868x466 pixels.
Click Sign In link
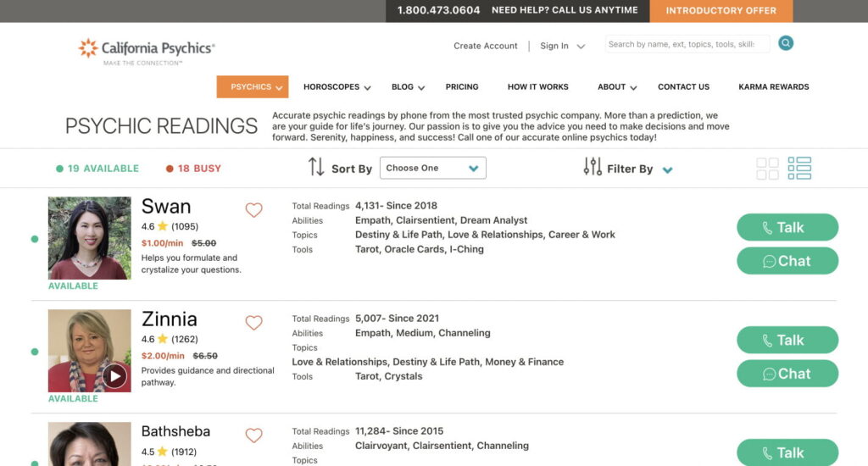pos(554,46)
